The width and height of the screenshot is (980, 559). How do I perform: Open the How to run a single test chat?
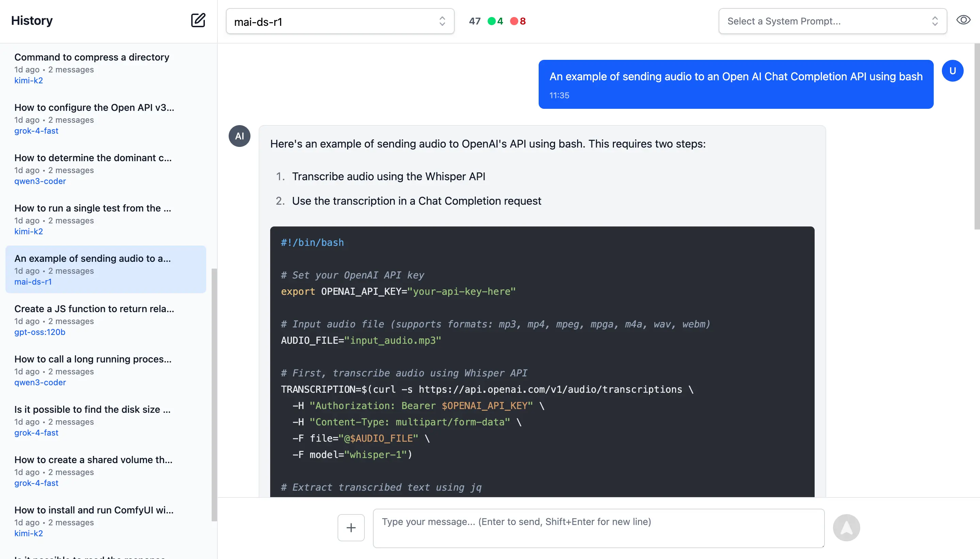click(105, 219)
